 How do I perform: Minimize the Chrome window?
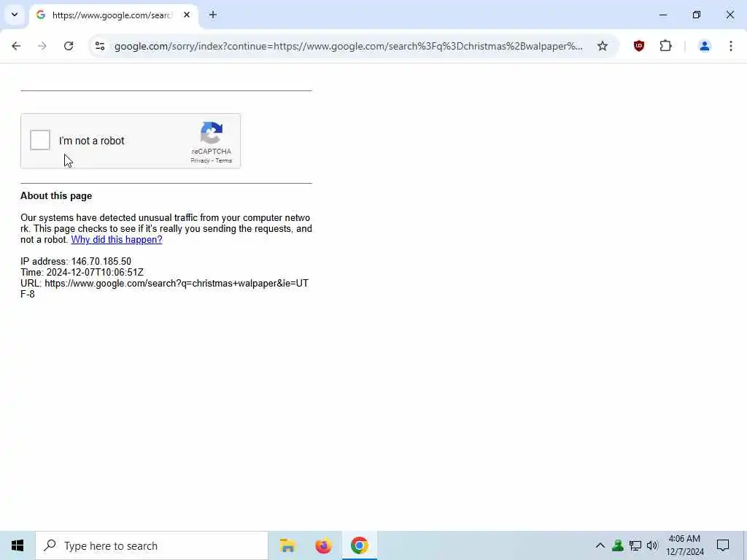[663, 15]
